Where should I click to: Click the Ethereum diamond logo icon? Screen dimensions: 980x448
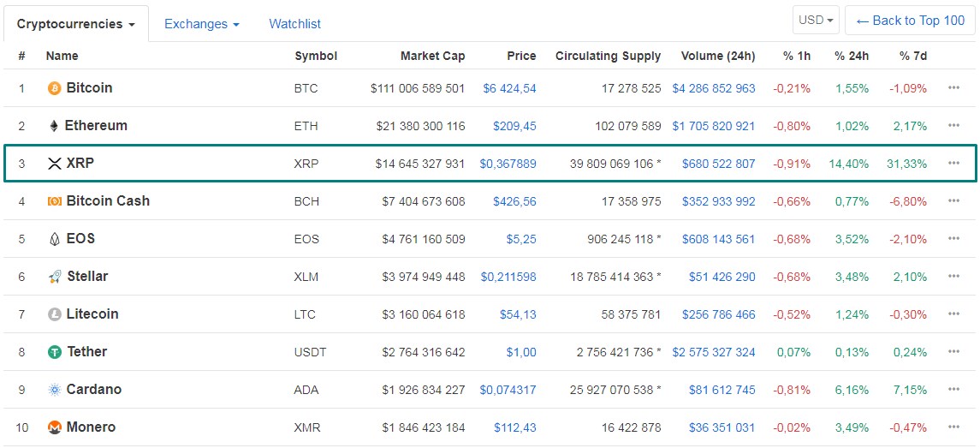pyautogui.click(x=54, y=126)
